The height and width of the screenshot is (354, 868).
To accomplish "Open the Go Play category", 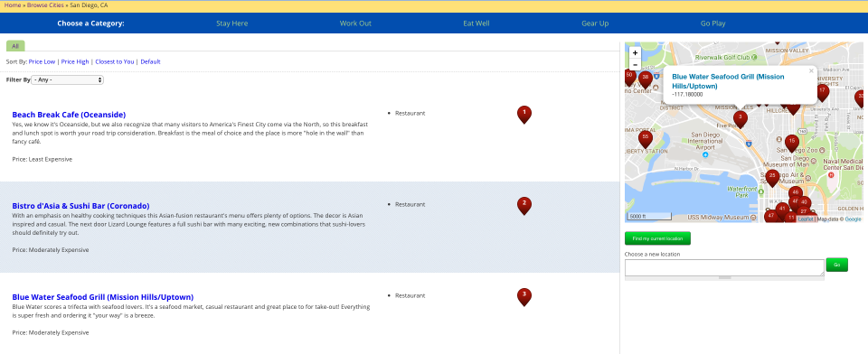I will (x=713, y=23).
